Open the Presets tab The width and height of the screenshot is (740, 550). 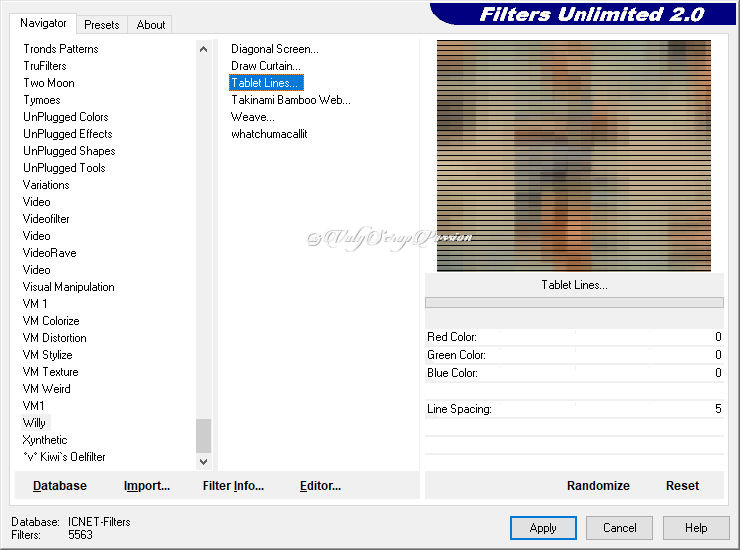[101, 25]
